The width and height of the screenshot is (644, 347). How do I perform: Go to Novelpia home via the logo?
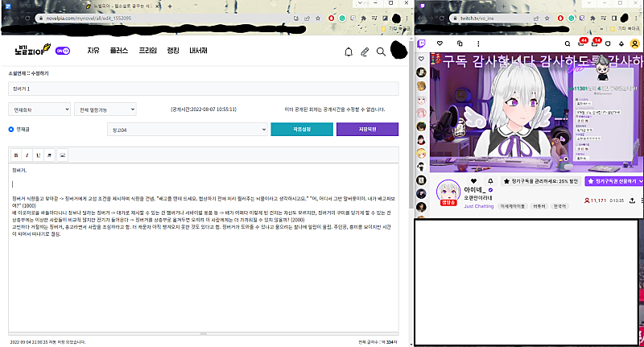point(32,50)
